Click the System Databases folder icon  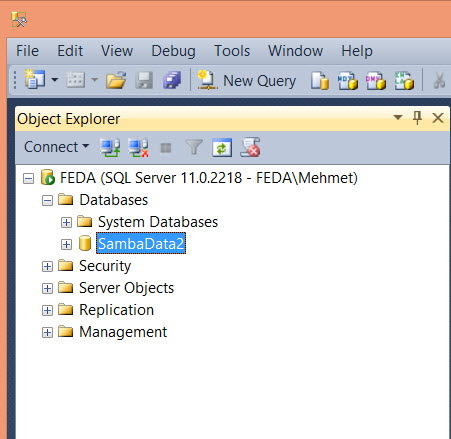(x=84, y=221)
